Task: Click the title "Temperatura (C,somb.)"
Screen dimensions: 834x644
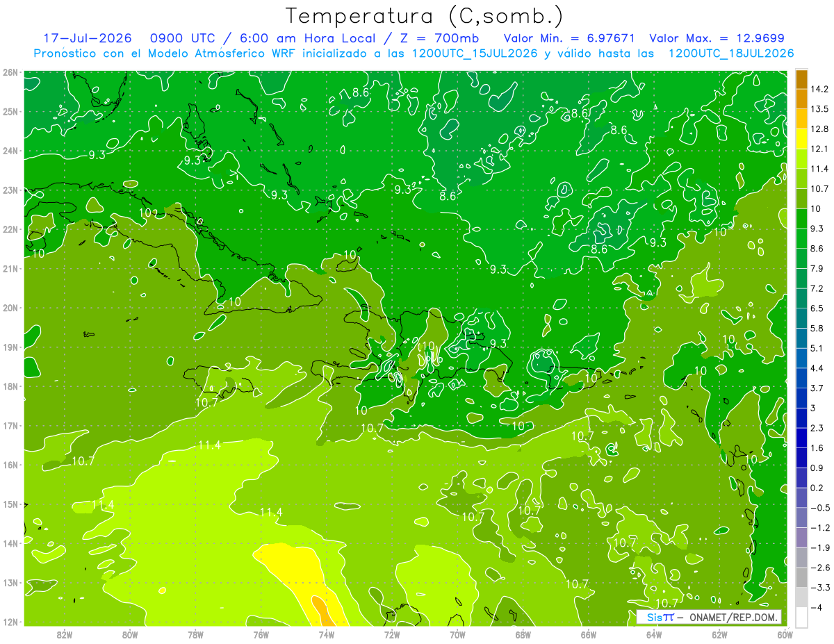Action: coord(424,16)
